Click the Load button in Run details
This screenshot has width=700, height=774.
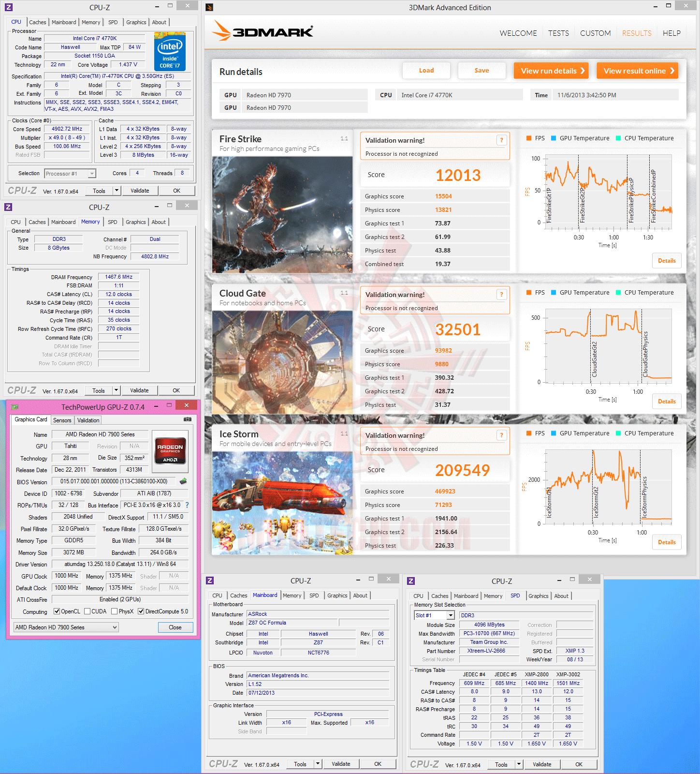coord(426,71)
